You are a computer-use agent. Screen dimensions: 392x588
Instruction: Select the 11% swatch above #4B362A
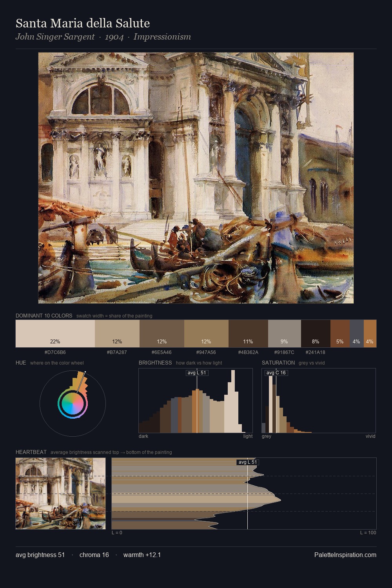click(248, 334)
